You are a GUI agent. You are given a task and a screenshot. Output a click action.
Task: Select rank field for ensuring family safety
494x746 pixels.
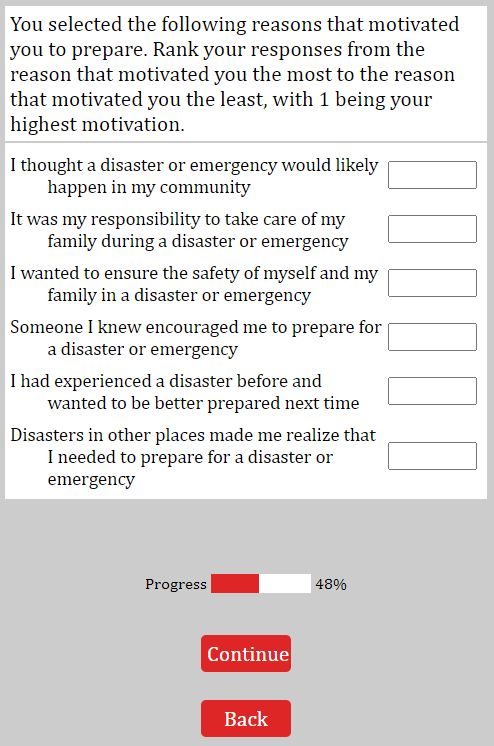(x=432, y=283)
